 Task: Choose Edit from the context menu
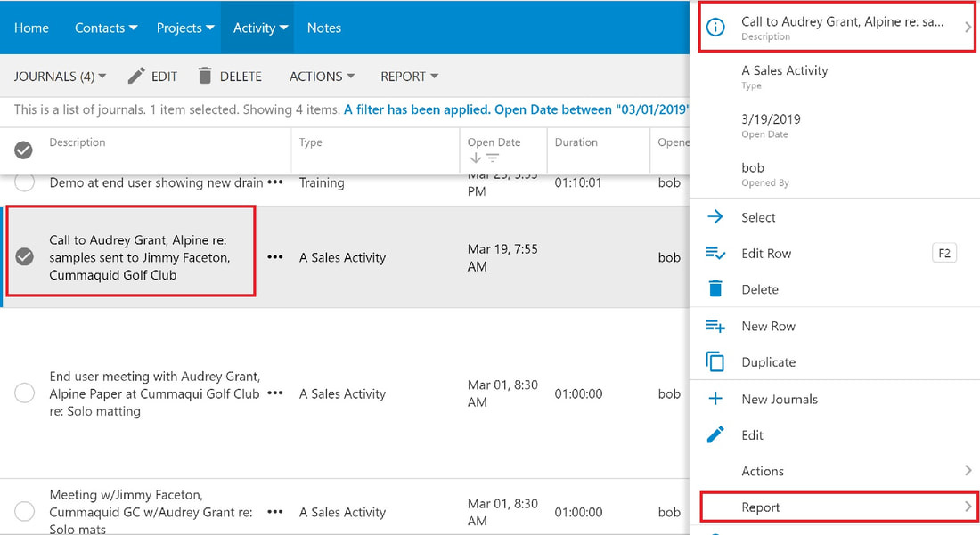tap(835, 435)
